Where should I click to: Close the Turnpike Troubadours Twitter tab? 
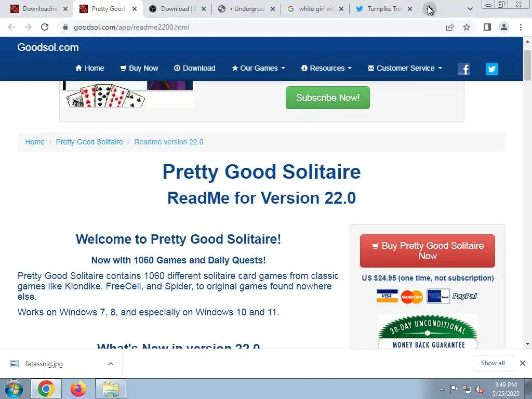pos(410,9)
